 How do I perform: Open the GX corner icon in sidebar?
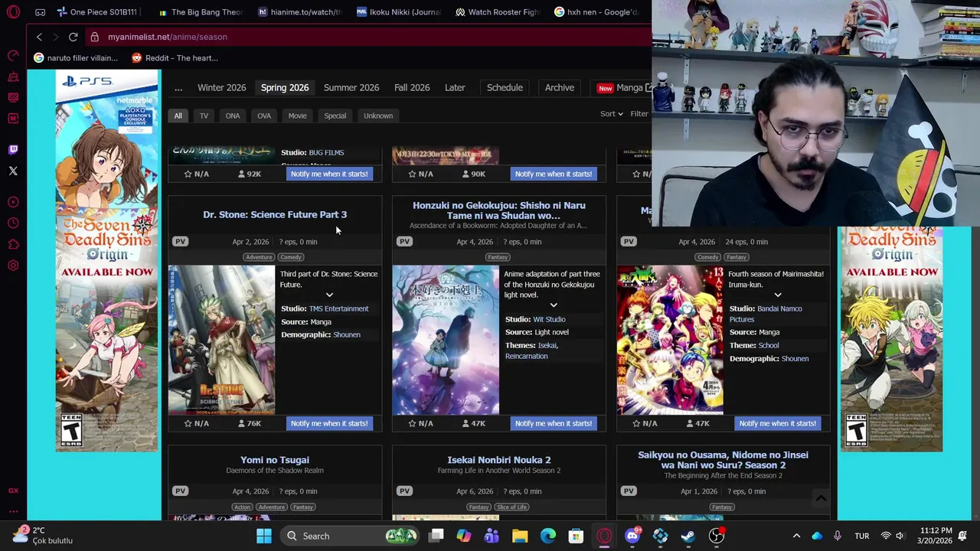coord(13,491)
